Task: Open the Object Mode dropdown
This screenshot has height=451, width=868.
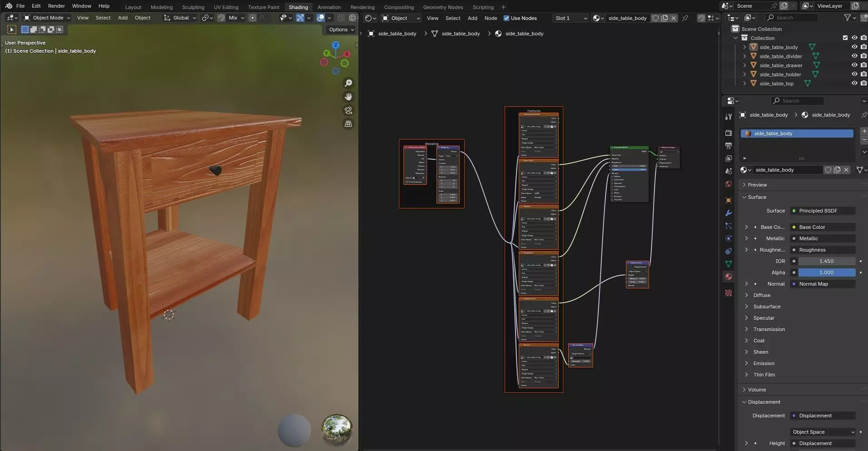Action: point(47,18)
